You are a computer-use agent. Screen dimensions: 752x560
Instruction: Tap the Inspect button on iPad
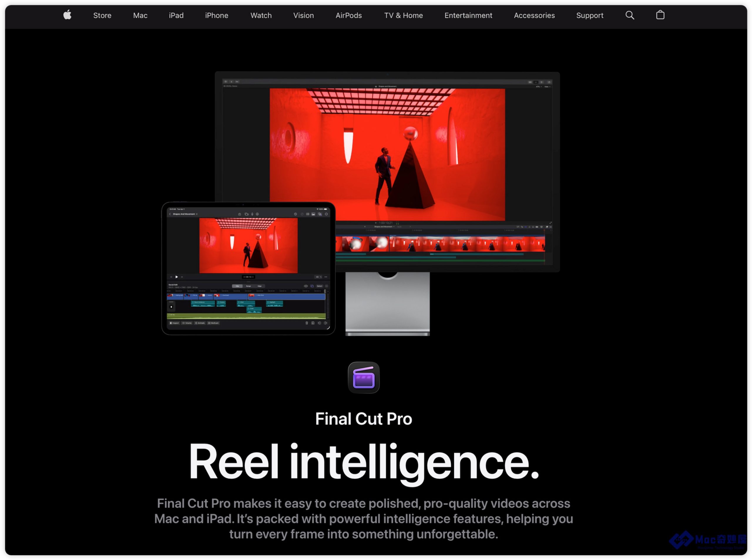tap(174, 323)
